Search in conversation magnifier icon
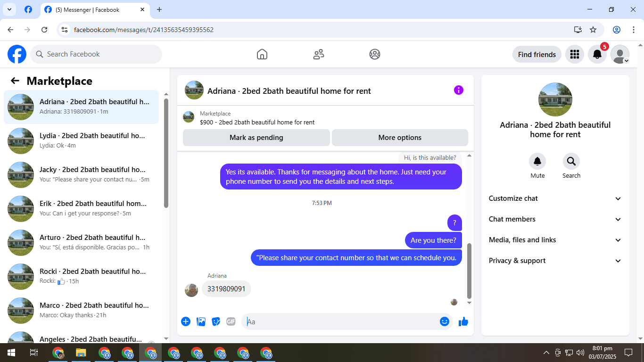The image size is (644, 362). [571, 162]
